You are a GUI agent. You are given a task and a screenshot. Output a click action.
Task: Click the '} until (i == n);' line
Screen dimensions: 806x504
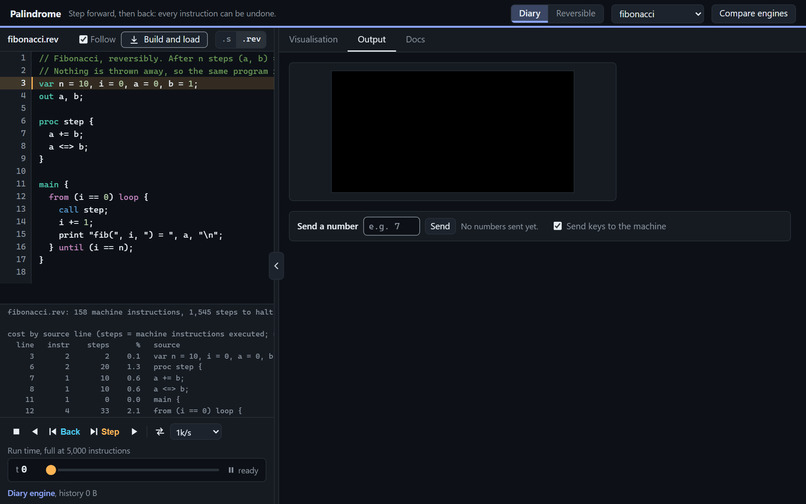[91, 247]
